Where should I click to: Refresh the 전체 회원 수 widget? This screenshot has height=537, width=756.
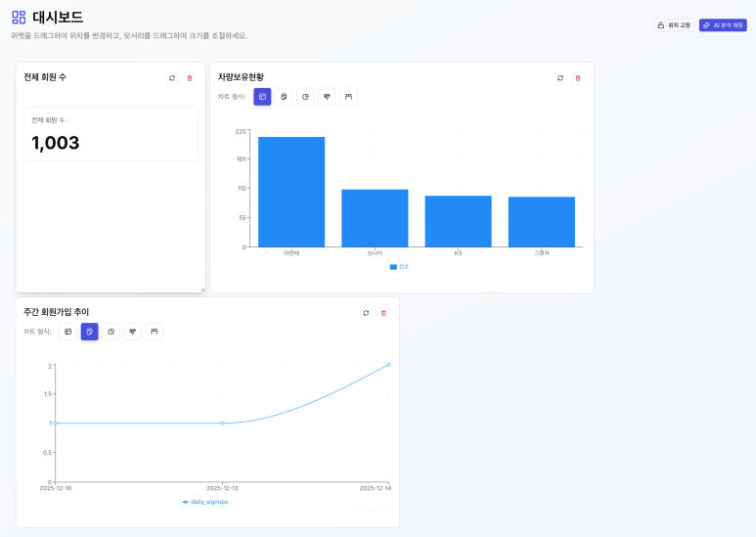point(172,78)
